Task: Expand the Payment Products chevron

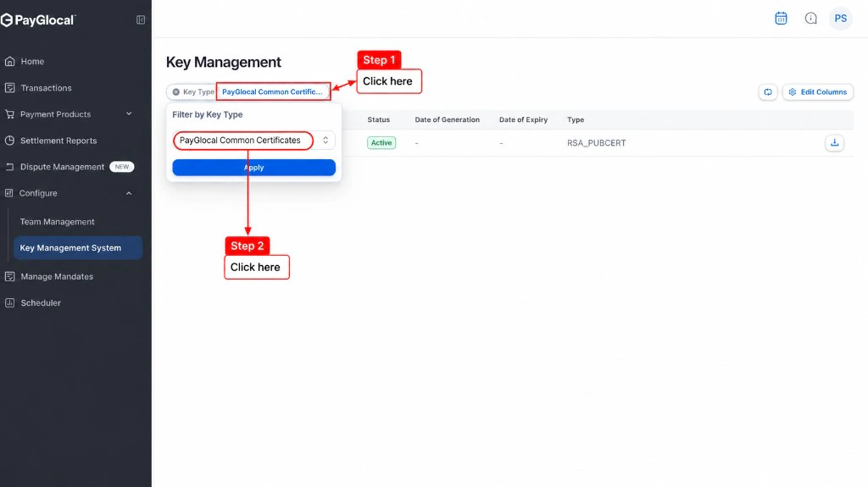Action: (x=129, y=114)
